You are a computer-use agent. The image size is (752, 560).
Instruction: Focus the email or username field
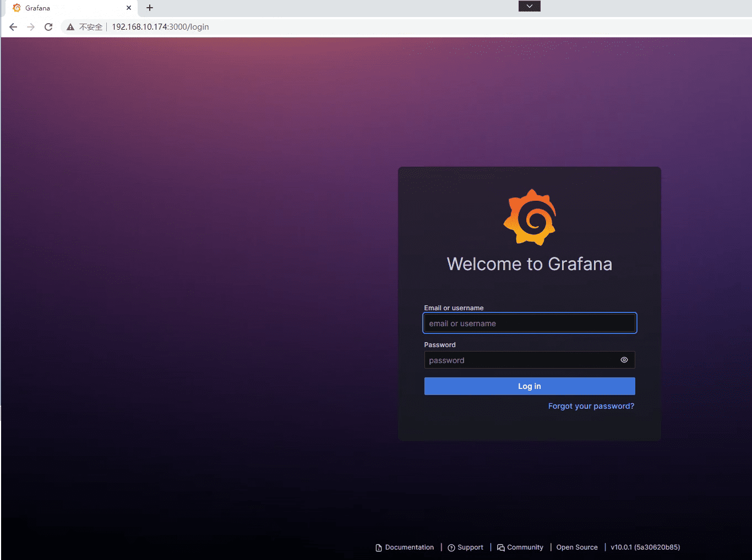tap(530, 323)
